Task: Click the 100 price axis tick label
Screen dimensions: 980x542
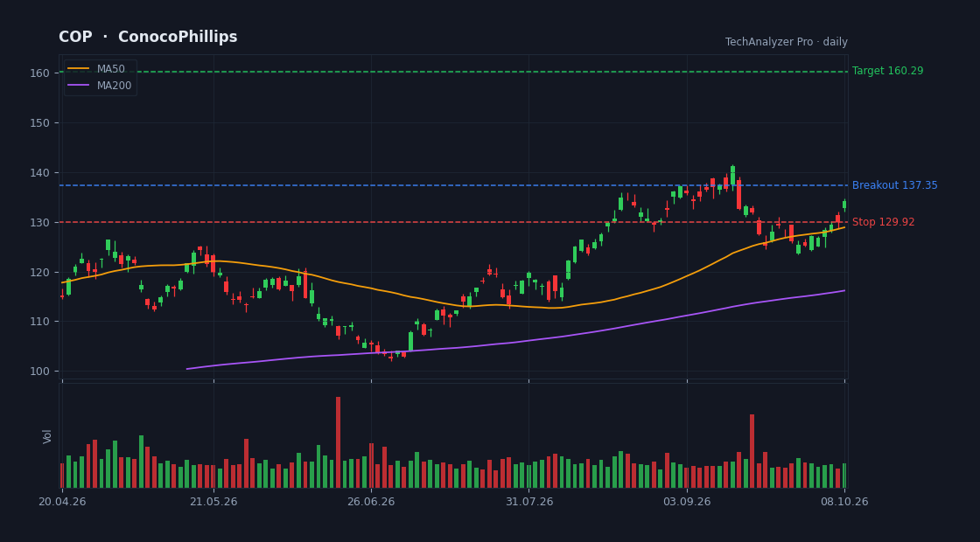Action: [39, 372]
